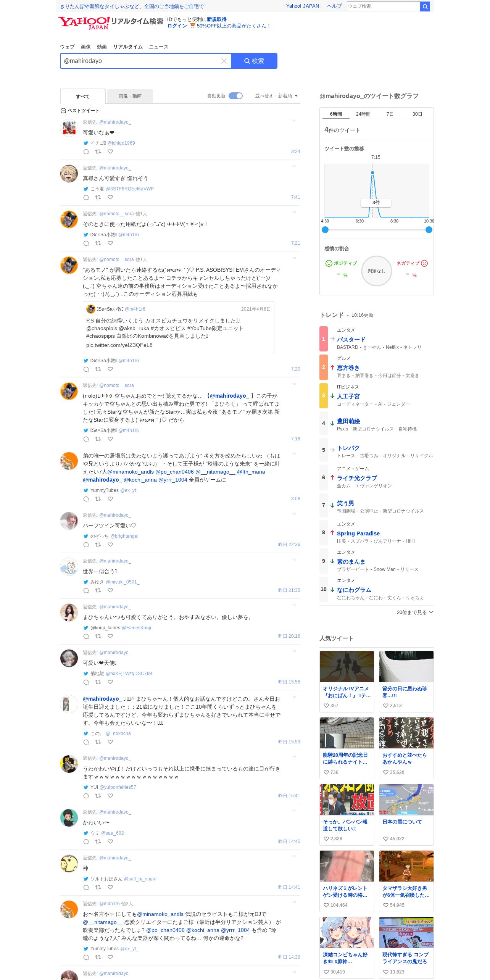The image size is (490, 980).
Task: Expand options chevron on 神 tweet
Action: click(x=294, y=856)
